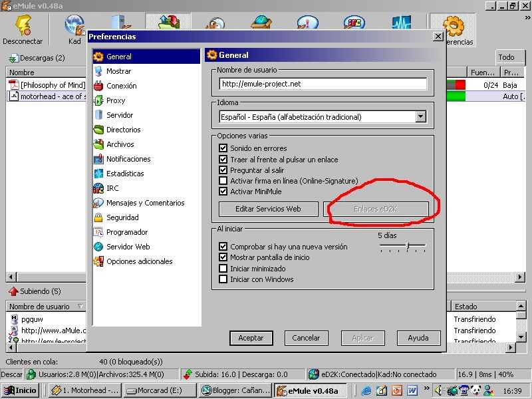This screenshot has height=399, width=532.
Task: Click the Seguridad padlock icon
Action: pos(98,217)
